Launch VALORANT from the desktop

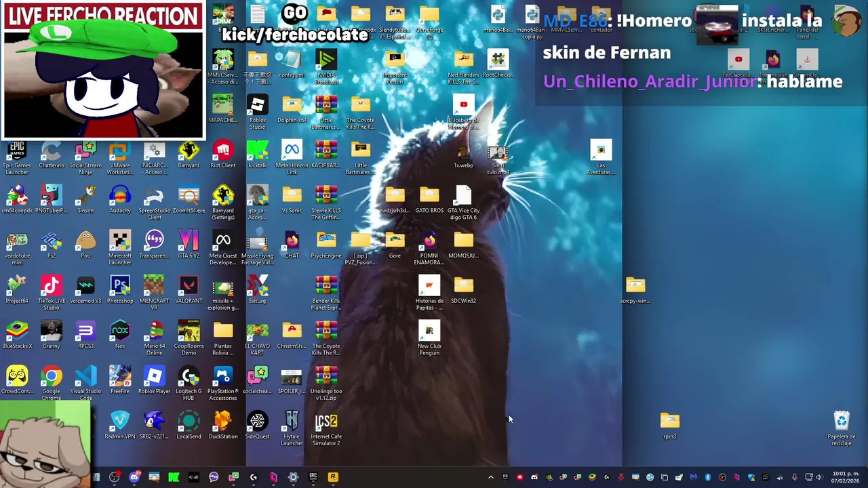click(189, 291)
